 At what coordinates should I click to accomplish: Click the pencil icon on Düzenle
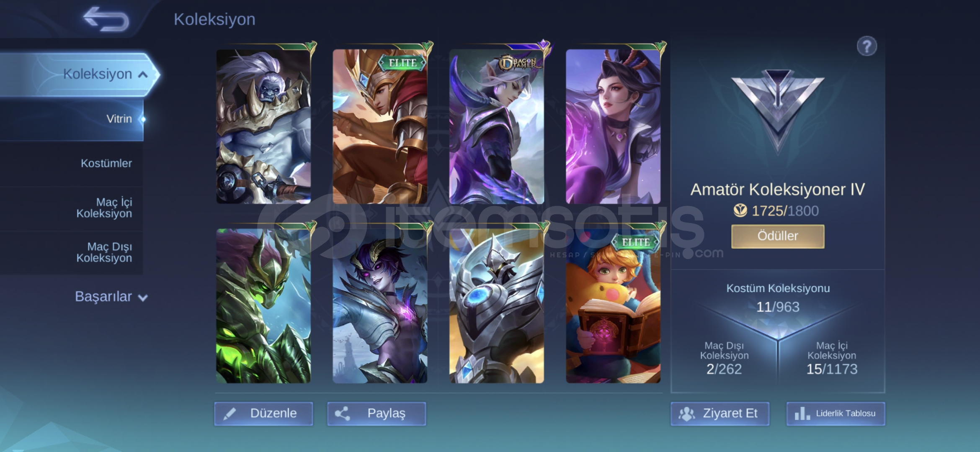point(230,413)
